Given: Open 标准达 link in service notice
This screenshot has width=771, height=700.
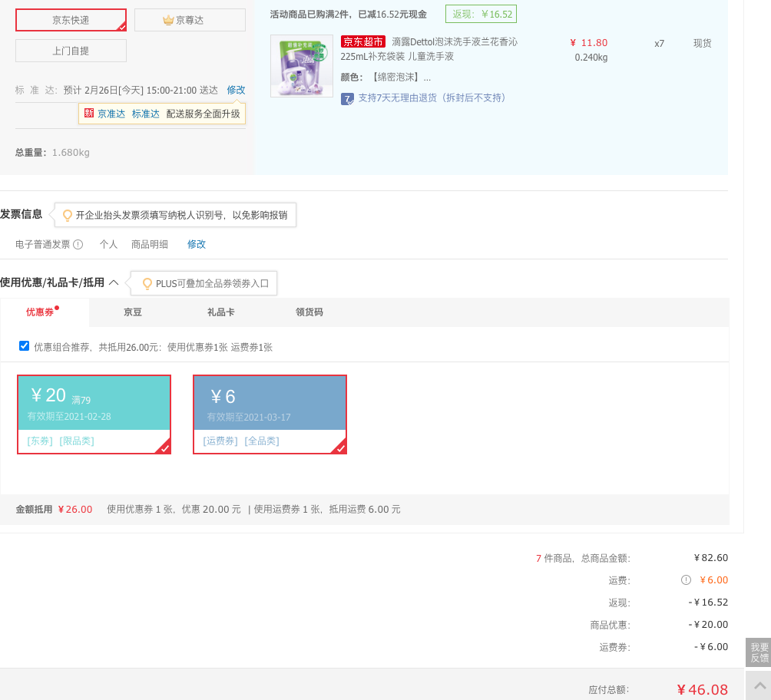Looking at the screenshot, I should click(x=146, y=114).
